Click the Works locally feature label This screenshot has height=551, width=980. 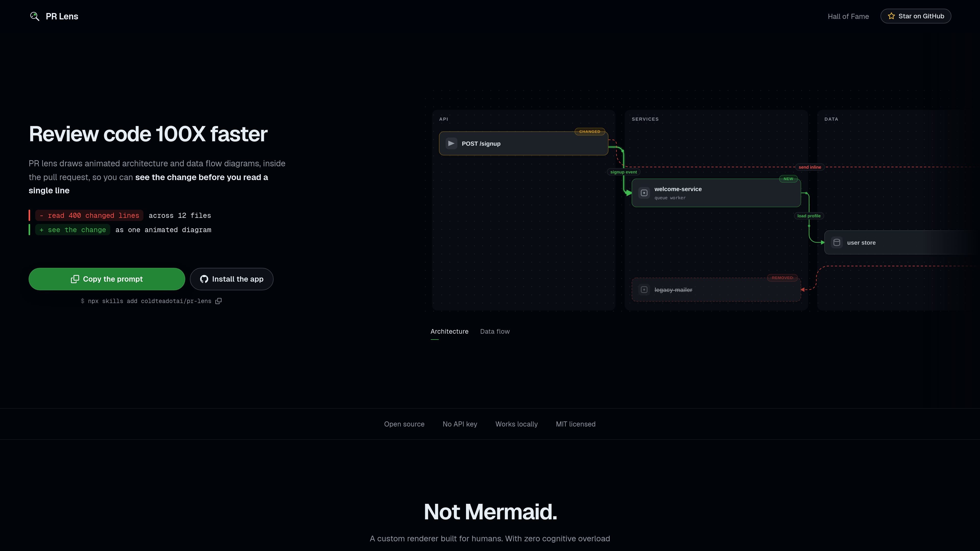[517, 424]
